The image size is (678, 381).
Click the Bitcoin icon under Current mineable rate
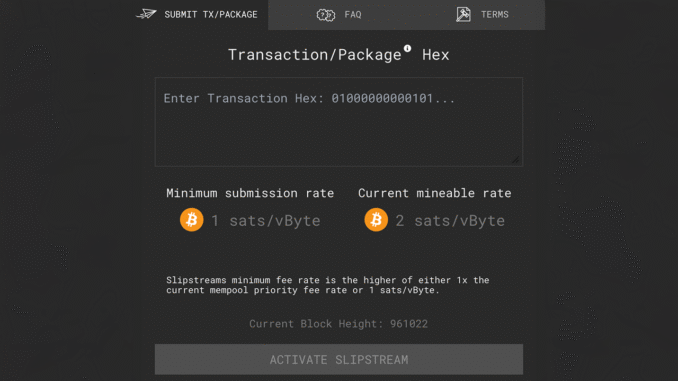click(376, 220)
